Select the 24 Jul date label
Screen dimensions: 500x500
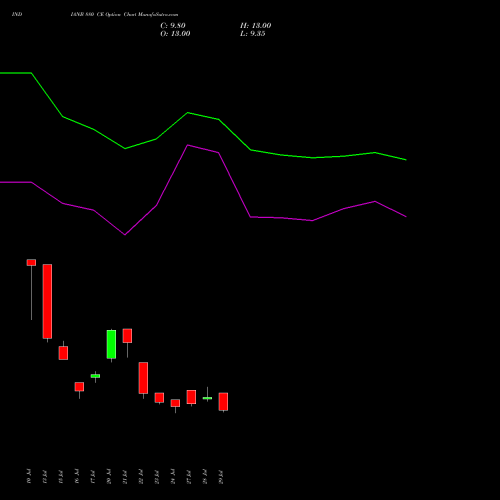[173, 476]
